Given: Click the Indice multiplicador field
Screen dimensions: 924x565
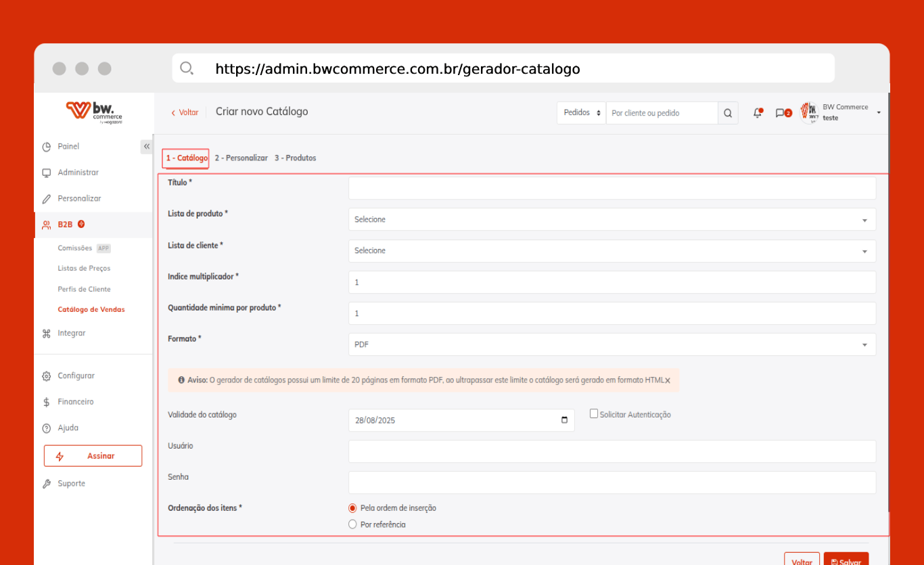Looking at the screenshot, I should pyautogui.click(x=612, y=282).
